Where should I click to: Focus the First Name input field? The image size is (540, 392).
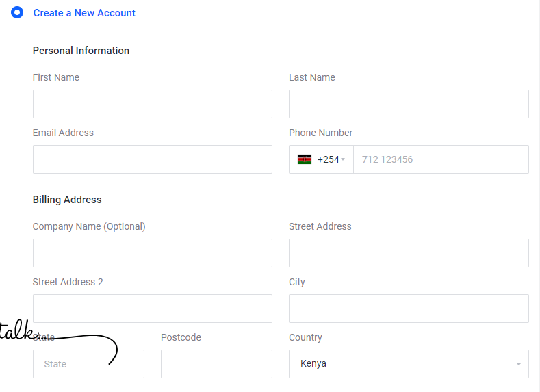[153, 104]
